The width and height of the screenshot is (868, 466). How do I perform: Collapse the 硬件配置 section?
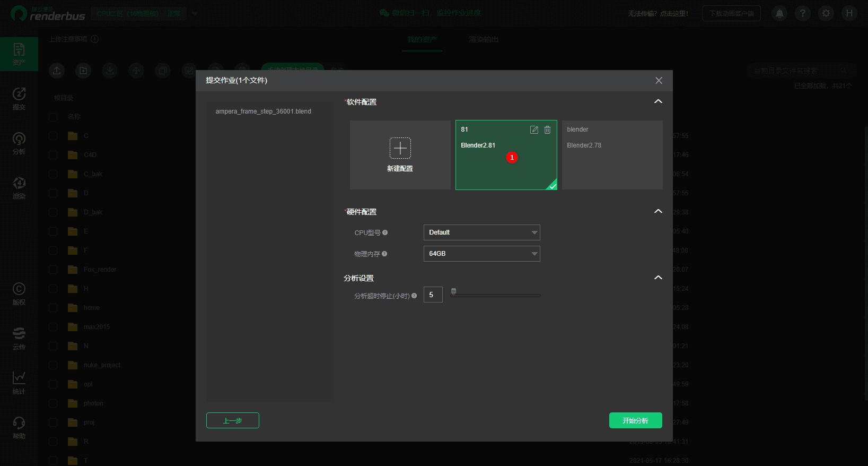click(658, 211)
